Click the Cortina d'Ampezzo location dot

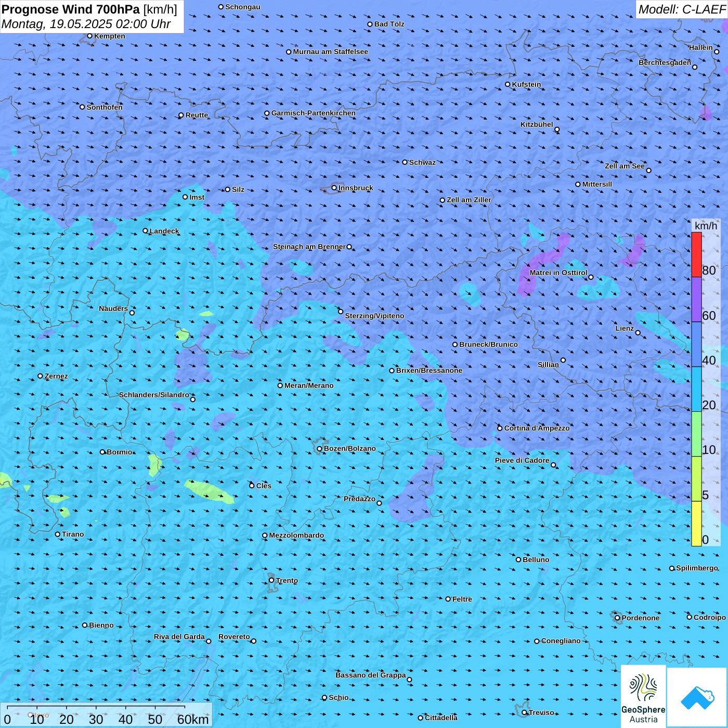500,428
